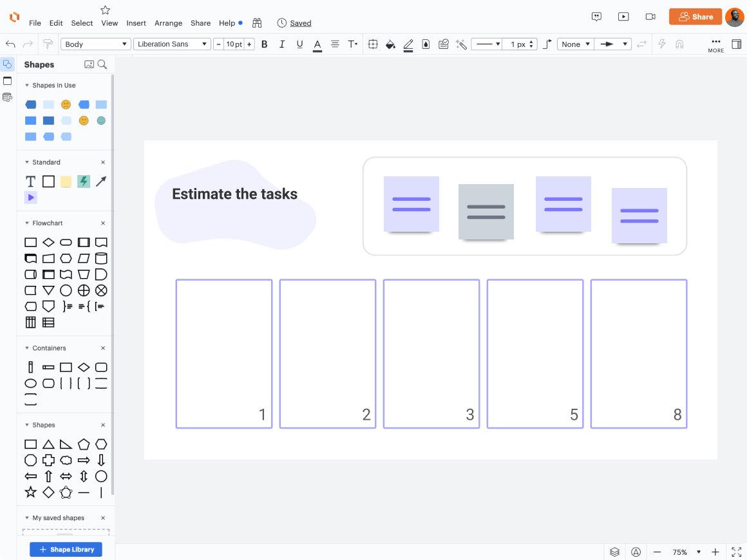Image resolution: width=747 pixels, height=560 pixels.
Task: Open the comments icon in header
Action: point(597,17)
